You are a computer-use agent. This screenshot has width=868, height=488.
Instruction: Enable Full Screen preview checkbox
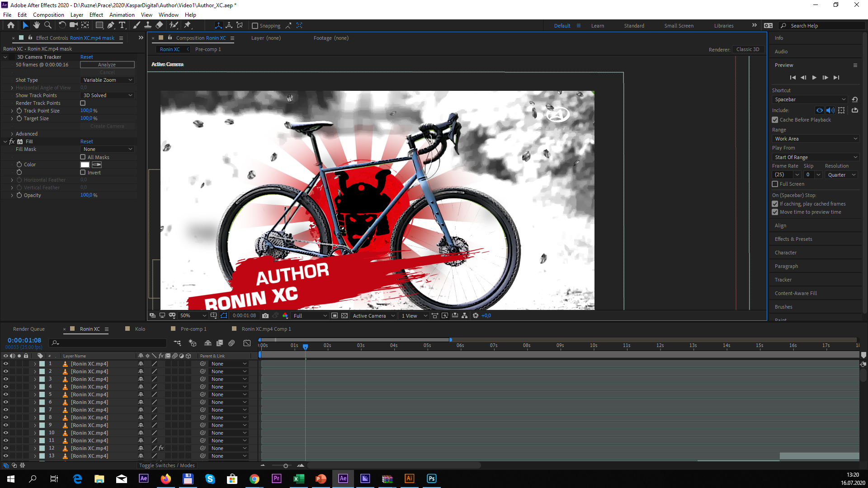[x=775, y=184]
